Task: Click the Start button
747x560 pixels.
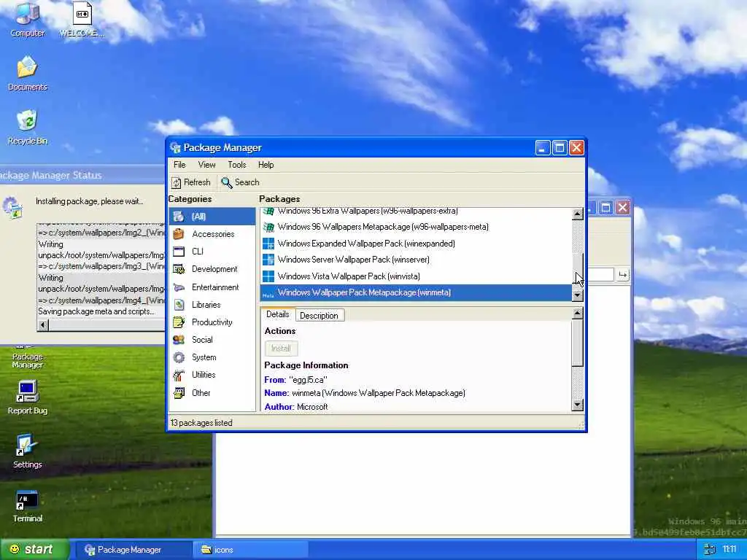Action: (x=34, y=549)
